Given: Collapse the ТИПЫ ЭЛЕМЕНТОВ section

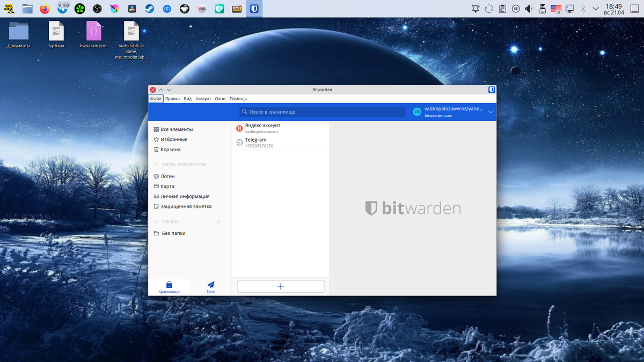Looking at the screenshot, I should coord(156,165).
